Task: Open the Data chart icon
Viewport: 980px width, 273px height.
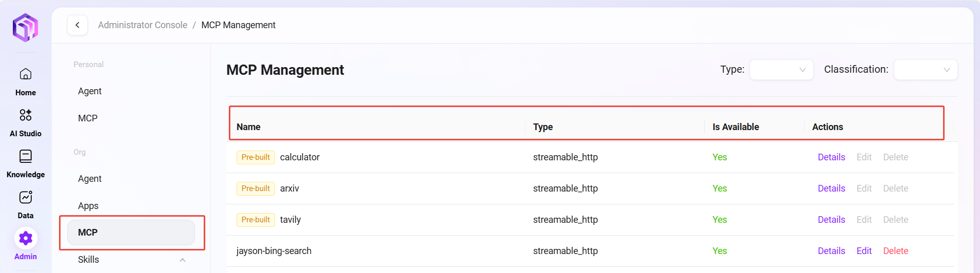Action: tap(26, 197)
